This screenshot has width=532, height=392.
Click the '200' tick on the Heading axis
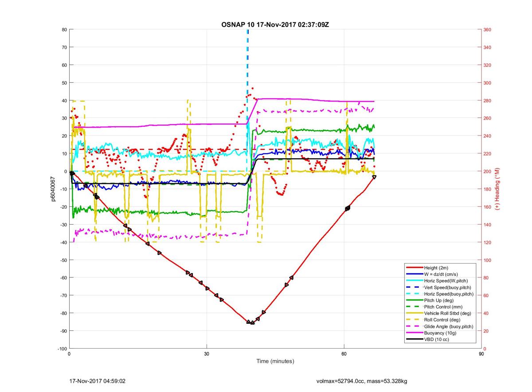click(x=487, y=171)
